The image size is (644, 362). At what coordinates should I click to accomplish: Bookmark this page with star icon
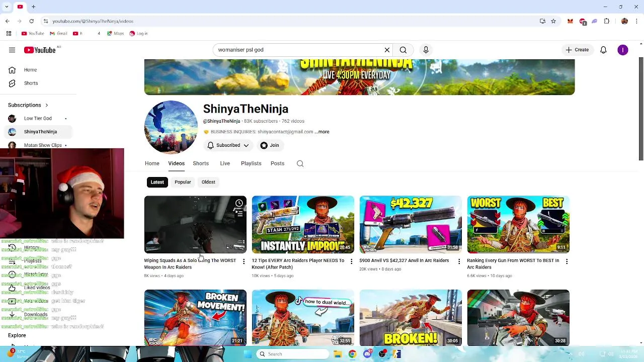(553, 21)
